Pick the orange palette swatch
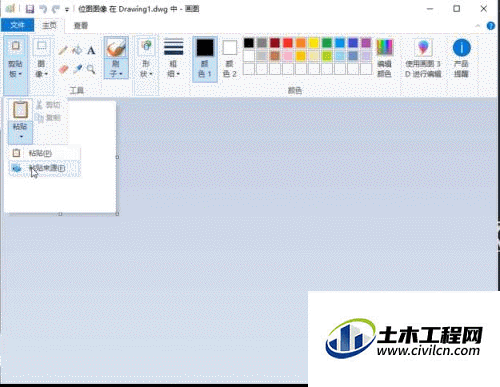The width and height of the screenshot is (500, 387). tap(301, 43)
